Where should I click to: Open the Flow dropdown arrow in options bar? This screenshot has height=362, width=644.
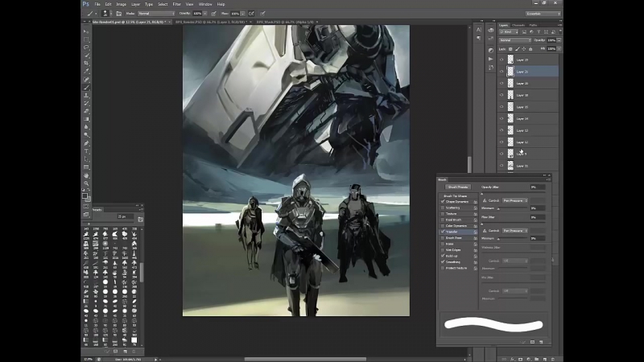pyautogui.click(x=243, y=14)
